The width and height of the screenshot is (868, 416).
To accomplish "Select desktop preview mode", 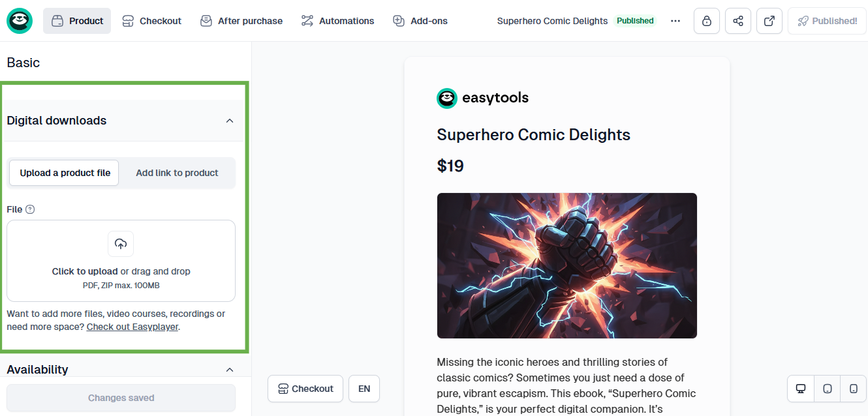I will pyautogui.click(x=801, y=388).
